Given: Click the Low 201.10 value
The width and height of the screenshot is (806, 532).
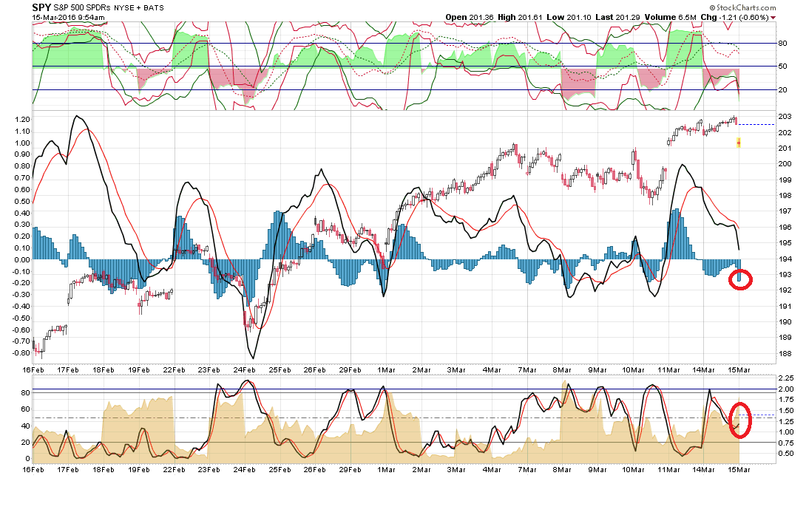Looking at the screenshot, I should coord(569,18).
